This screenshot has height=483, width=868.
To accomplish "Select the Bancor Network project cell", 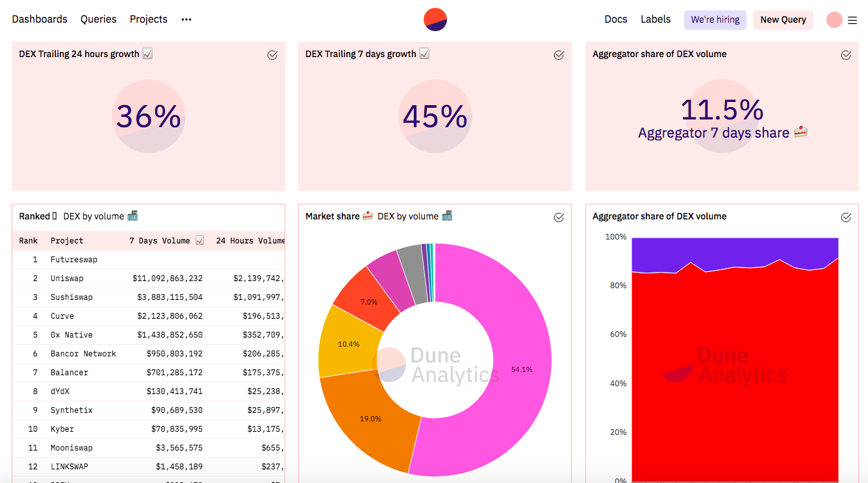I will click(x=83, y=354).
